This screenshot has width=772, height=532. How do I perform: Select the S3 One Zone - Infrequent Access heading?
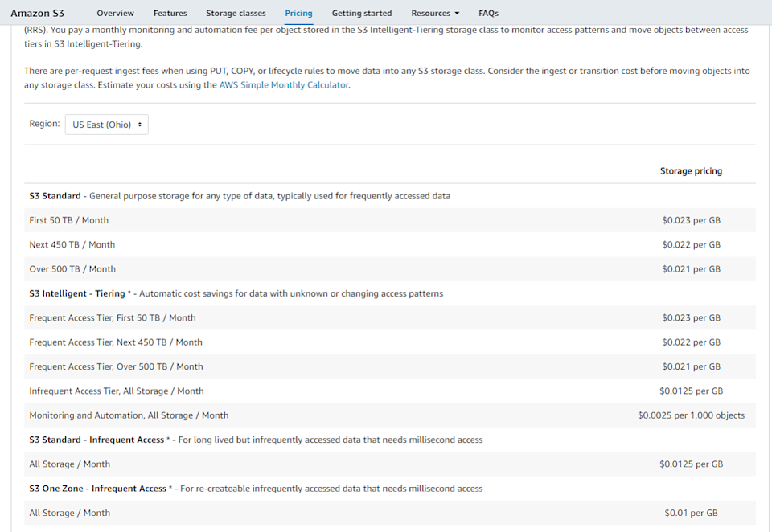coord(97,488)
